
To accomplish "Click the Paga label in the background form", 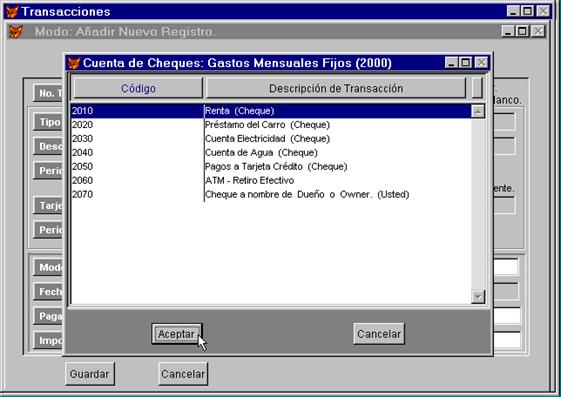I will [x=48, y=316].
